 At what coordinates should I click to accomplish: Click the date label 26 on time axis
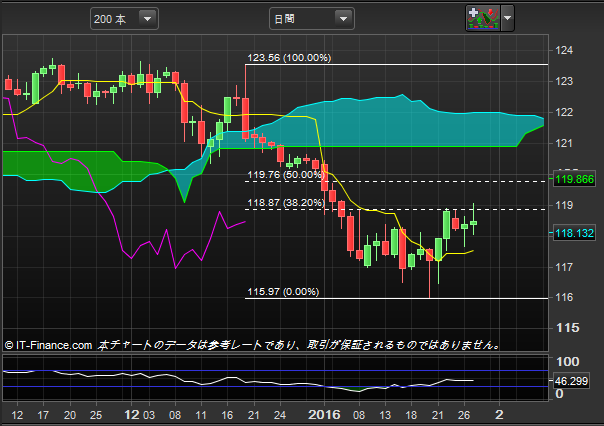click(464, 415)
